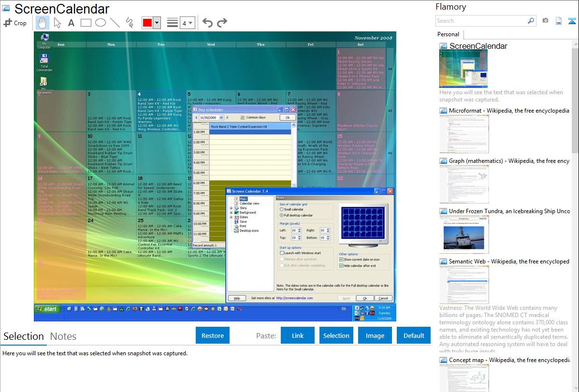Viewport: 579px width, 392px height.
Task: Open the line width dropdown showing 4
Action: pos(187,23)
